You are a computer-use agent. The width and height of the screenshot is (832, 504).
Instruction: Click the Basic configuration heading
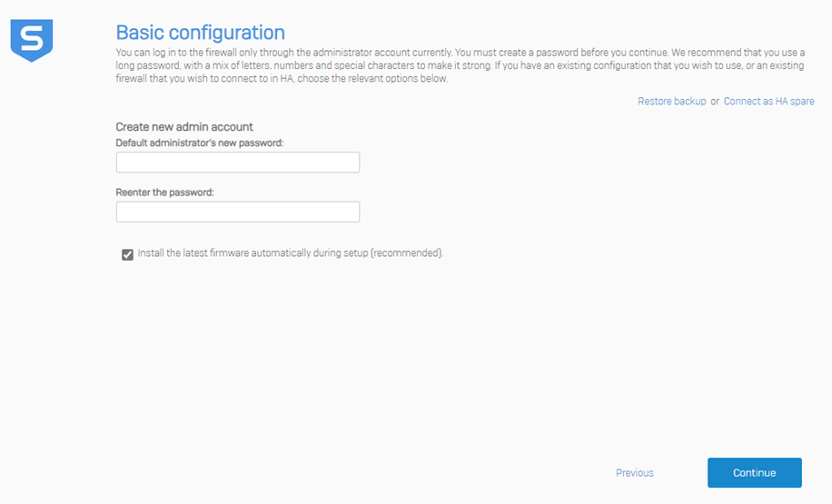(x=200, y=33)
